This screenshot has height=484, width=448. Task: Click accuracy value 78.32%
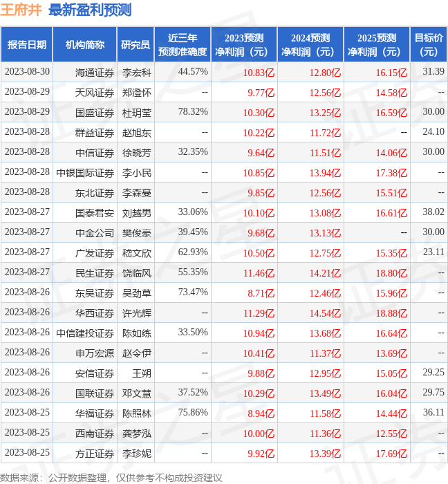[x=193, y=112]
